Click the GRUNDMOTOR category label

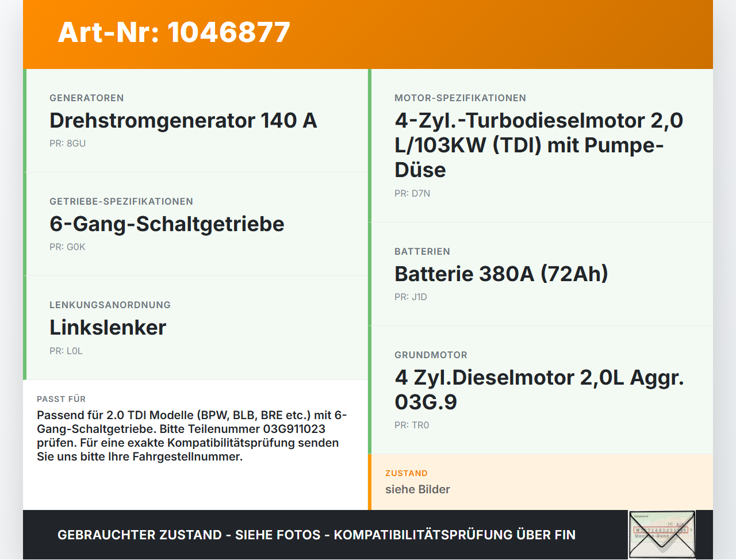pos(431,355)
